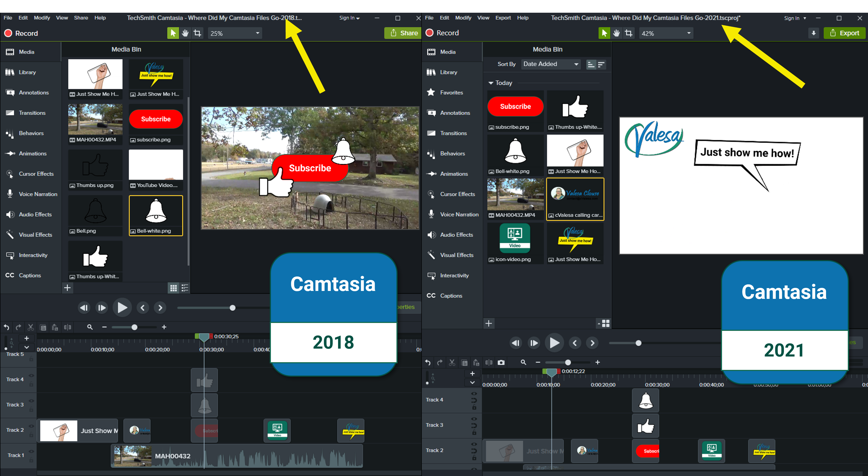Toggle the lock icon on Track 3 in the 2021 timeline
Image resolution: width=868 pixels, height=476 pixels.
coord(474,432)
